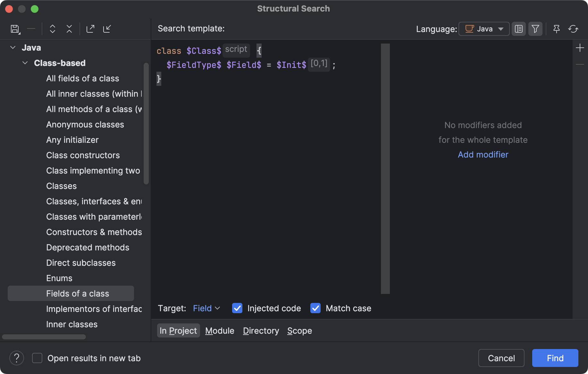Screen dimensions: 588x374
Task: Reset the search template
Action: coord(573,29)
